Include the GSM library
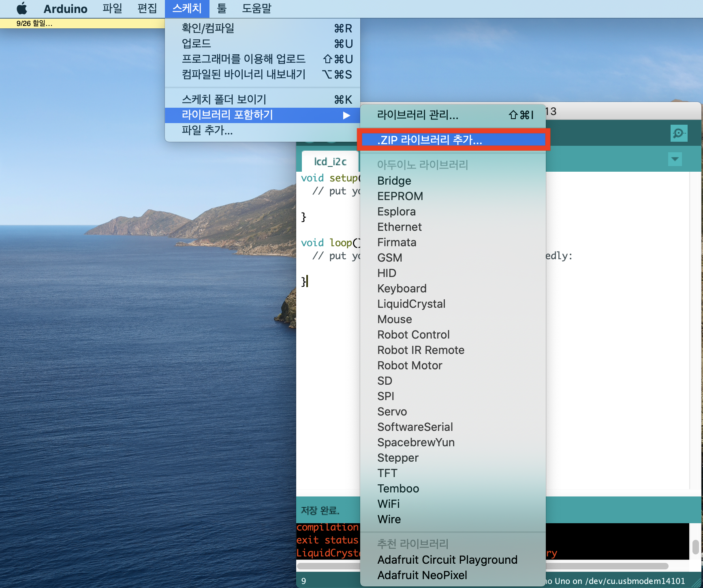 (x=453, y=258)
